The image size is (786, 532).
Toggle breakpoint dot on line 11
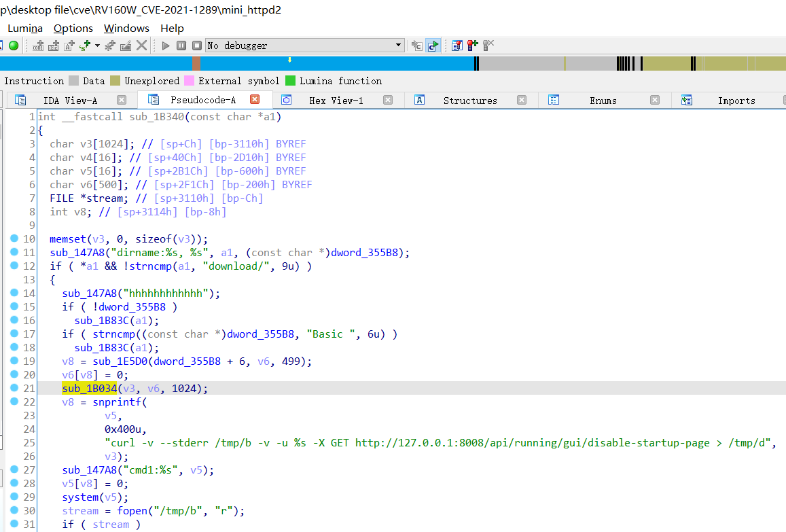(14, 251)
